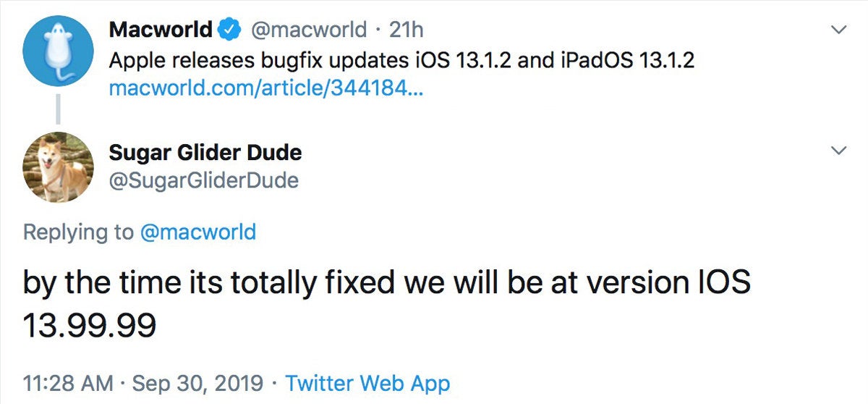Click the 11:28 AM time stamp
The width and height of the screenshot is (868, 404).
[x=67, y=383]
